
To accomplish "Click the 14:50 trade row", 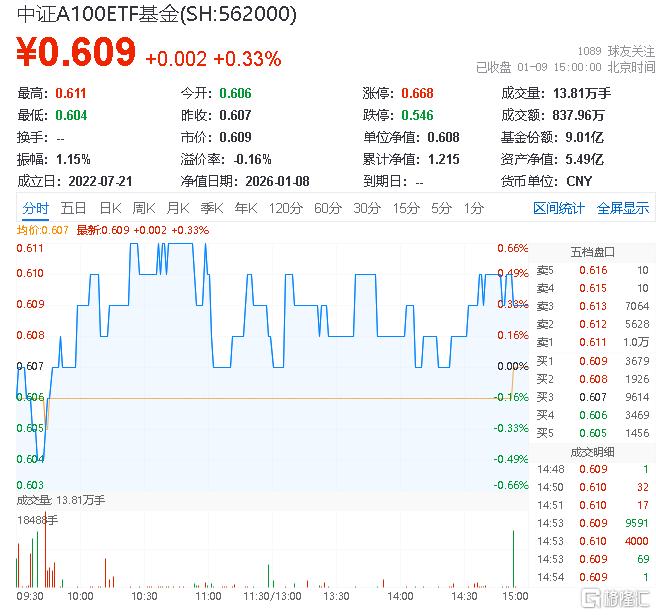I will tap(592, 487).
